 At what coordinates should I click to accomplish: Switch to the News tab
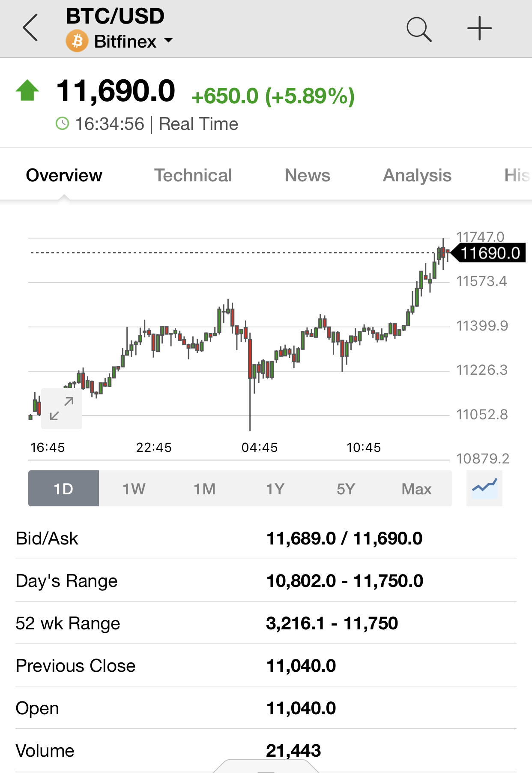pyautogui.click(x=308, y=175)
